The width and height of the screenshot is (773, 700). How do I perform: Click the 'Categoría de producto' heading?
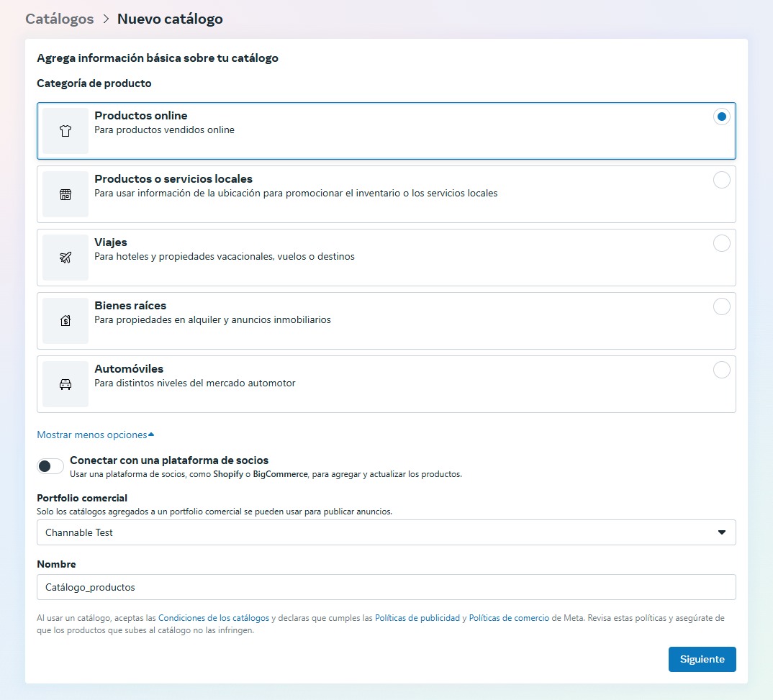point(94,83)
